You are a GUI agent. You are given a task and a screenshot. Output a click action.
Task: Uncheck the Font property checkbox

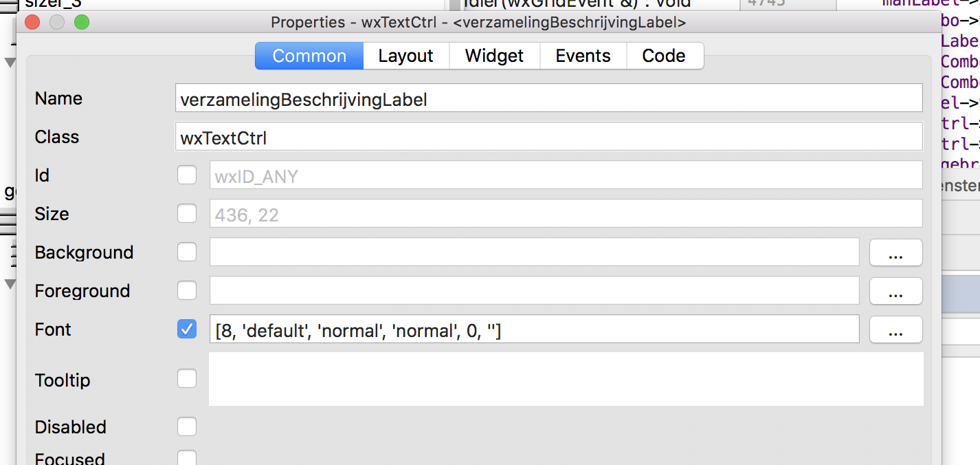click(x=186, y=329)
